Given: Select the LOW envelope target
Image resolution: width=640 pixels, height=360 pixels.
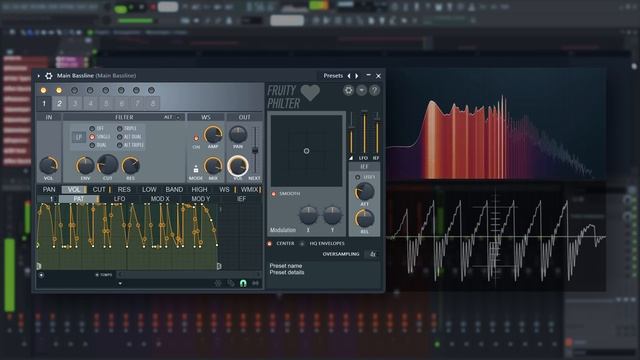Looking at the screenshot, I should click(x=149, y=190).
